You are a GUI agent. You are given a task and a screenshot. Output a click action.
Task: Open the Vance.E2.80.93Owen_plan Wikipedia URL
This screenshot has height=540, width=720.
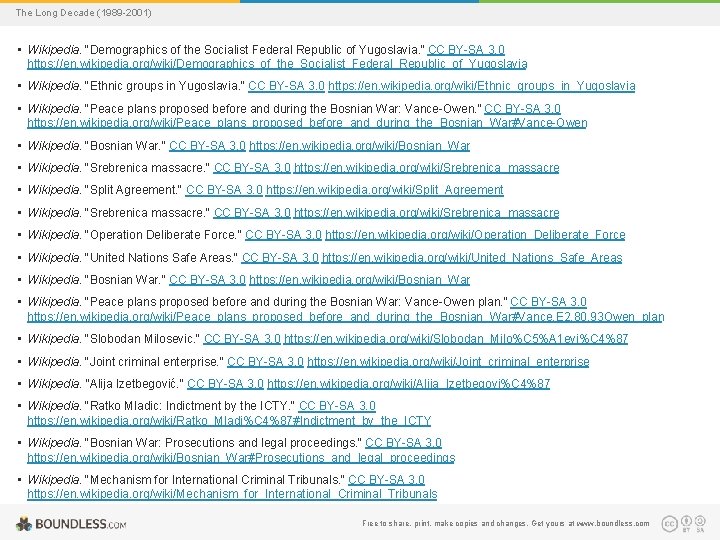click(x=346, y=317)
